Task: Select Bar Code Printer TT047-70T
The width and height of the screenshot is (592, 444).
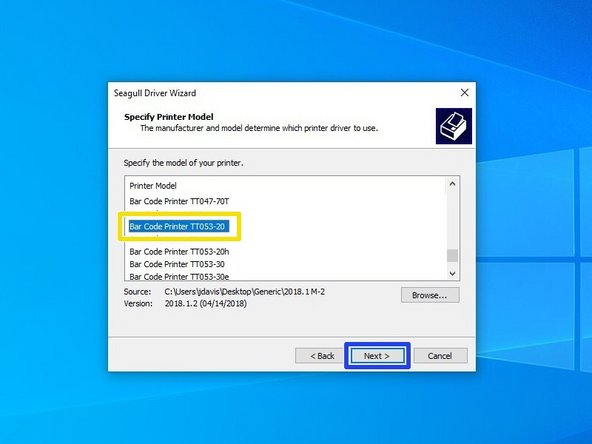Action: coord(179,201)
